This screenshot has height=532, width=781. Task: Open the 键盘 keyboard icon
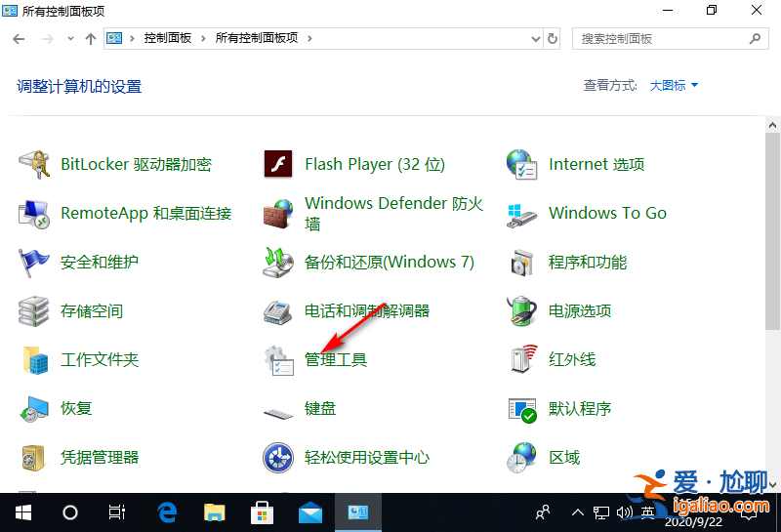(278, 413)
